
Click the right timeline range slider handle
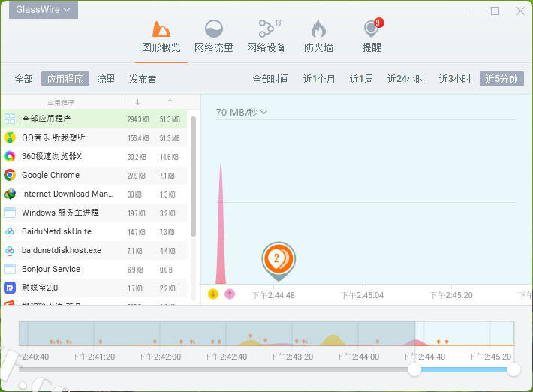coord(513,369)
